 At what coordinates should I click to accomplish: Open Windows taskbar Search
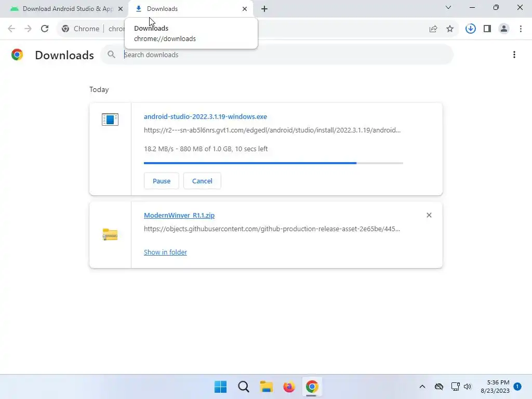click(x=244, y=387)
